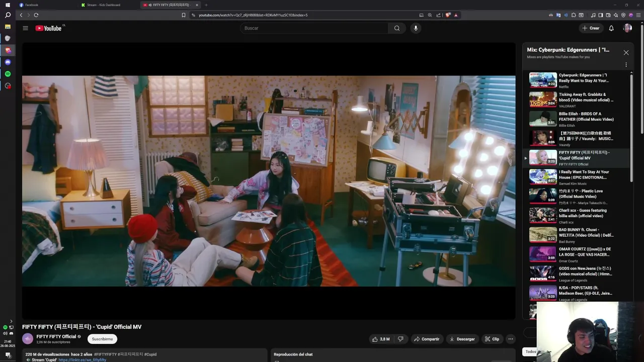Viewport: 644px width, 362px height.
Task: Open more actions ellipsis under the video
Action: click(511, 339)
